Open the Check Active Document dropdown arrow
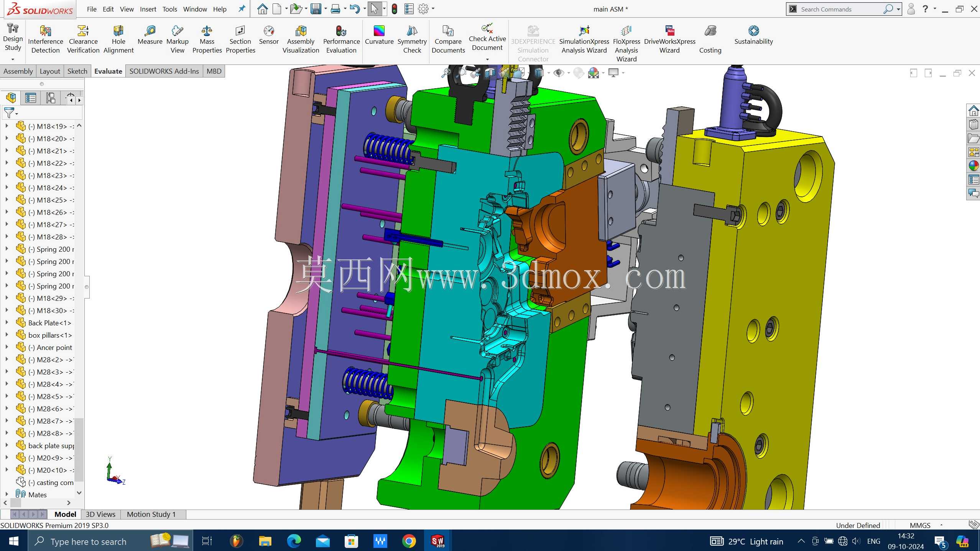The width and height of the screenshot is (980, 551). 487,59
